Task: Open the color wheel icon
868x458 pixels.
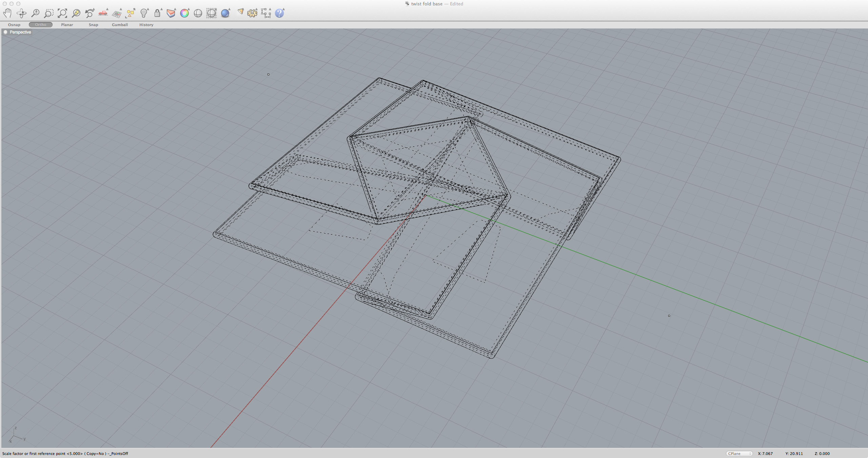Action: click(184, 13)
